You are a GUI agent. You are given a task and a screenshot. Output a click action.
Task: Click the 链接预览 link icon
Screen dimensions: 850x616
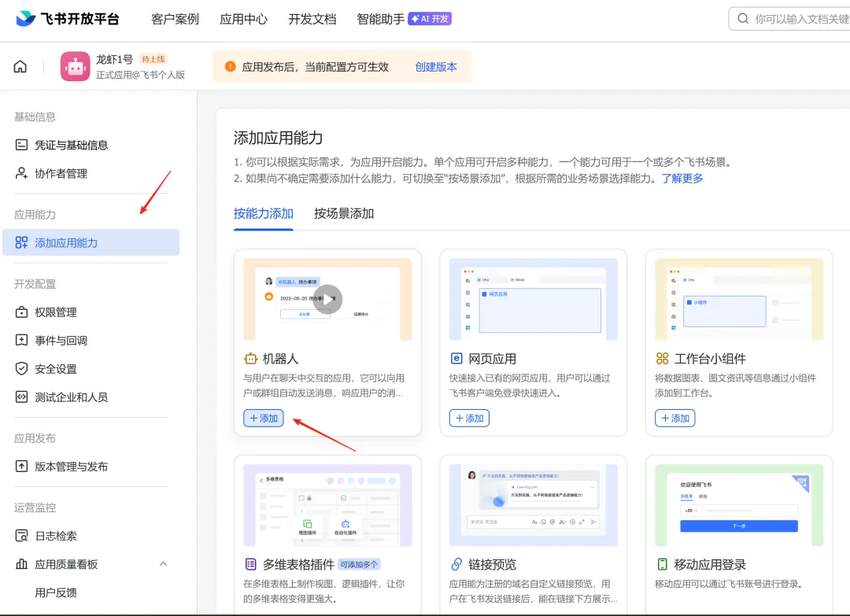[x=456, y=565]
